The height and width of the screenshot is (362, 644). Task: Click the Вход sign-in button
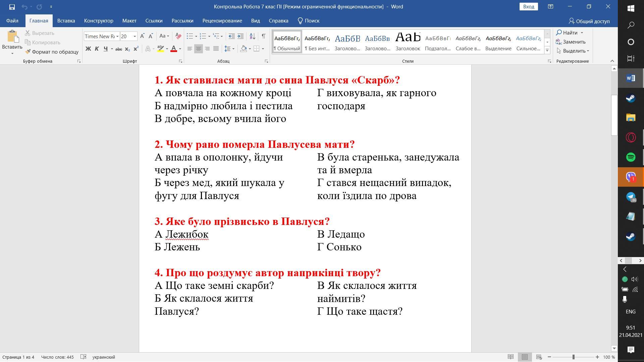tap(529, 7)
